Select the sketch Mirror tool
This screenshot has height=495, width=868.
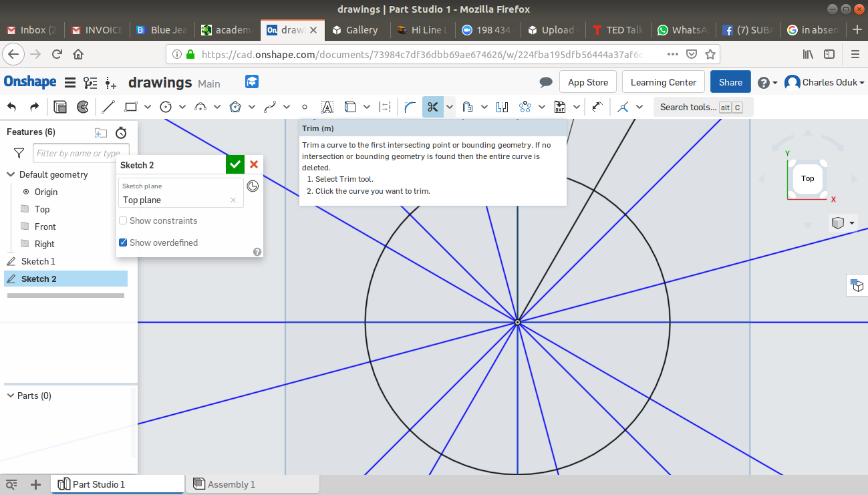pyautogui.click(x=502, y=107)
